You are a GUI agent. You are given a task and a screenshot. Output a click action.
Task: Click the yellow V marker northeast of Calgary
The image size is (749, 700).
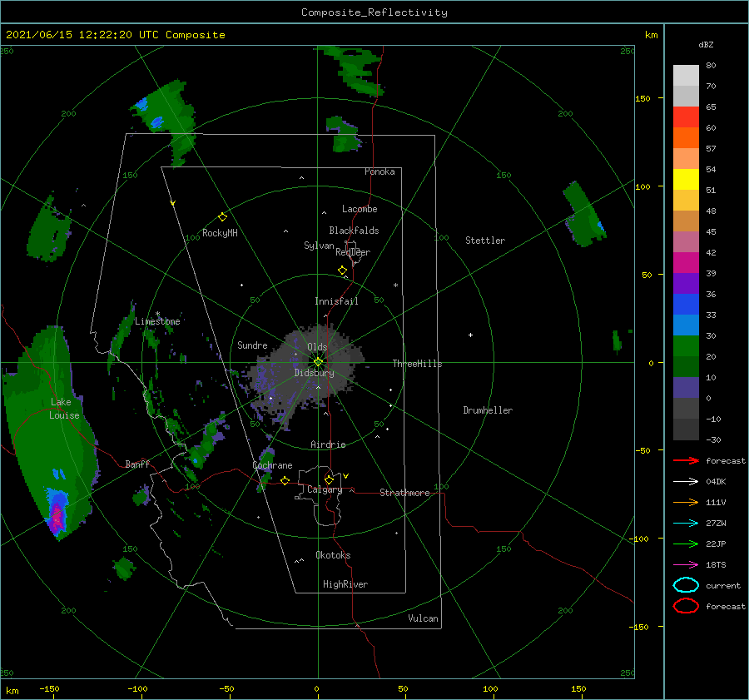[x=346, y=476]
